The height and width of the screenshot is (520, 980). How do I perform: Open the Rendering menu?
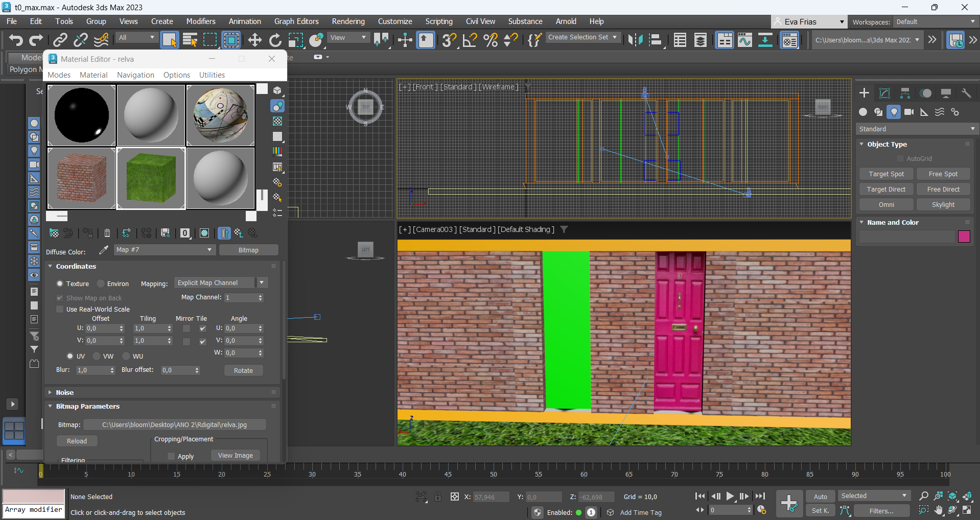point(348,21)
